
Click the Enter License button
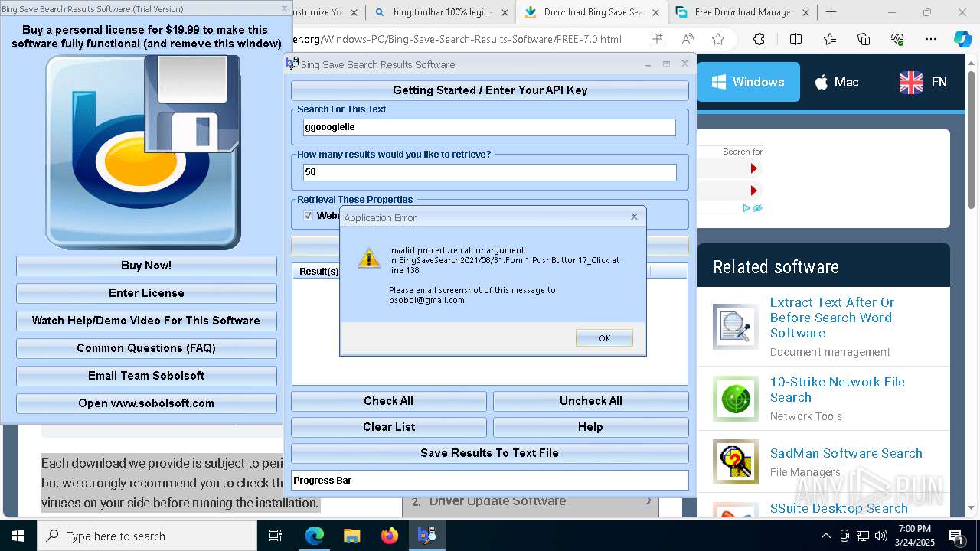tap(146, 293)
